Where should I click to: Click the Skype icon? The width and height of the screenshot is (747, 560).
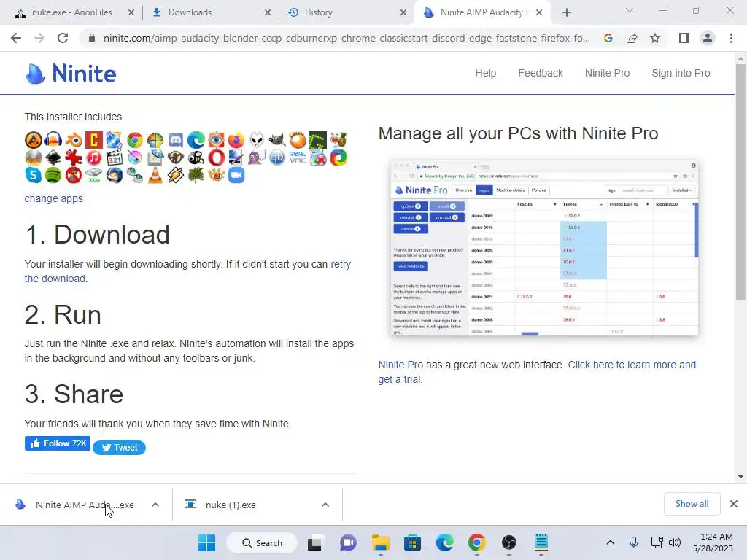[x=34, y=175]
